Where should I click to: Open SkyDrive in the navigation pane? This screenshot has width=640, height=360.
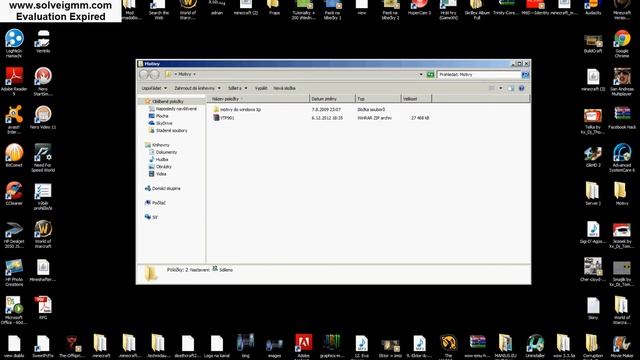(x=160, y=123)
